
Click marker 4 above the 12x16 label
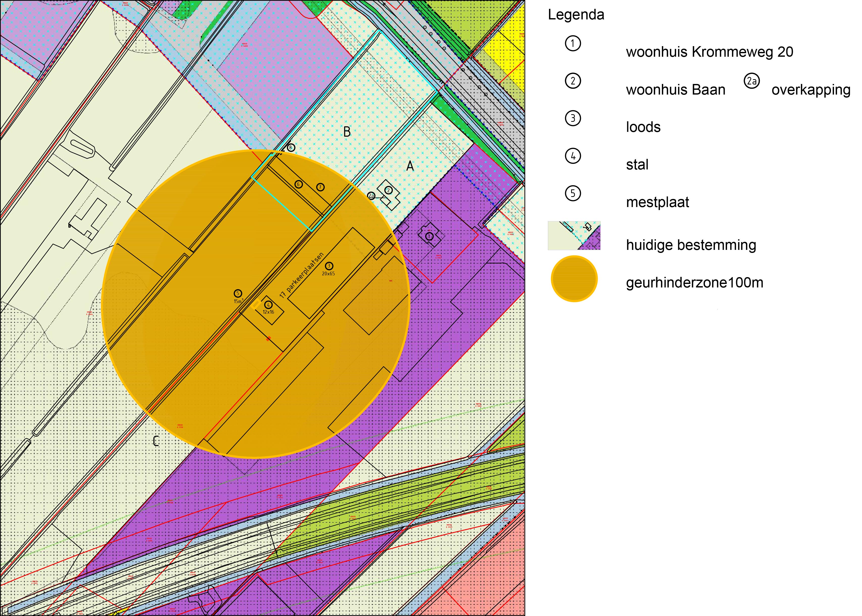pos(268,305)
